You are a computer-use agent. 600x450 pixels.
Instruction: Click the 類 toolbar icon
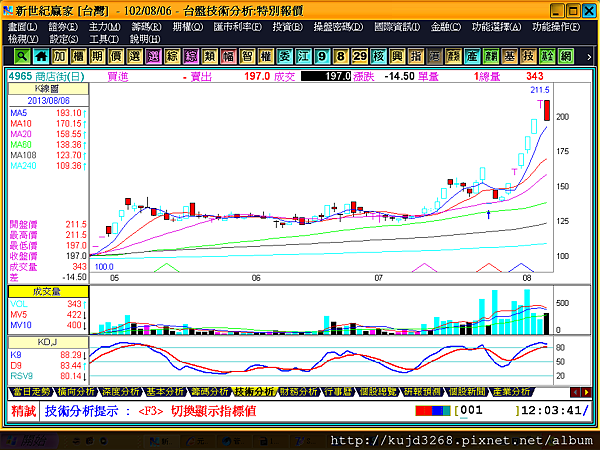(209, 57)
